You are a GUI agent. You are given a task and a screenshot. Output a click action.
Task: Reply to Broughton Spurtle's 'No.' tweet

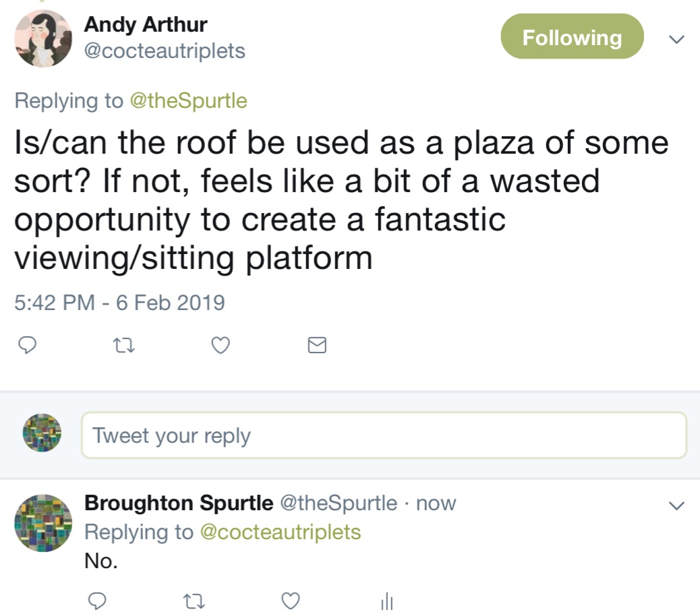click(x=97, y=600)
